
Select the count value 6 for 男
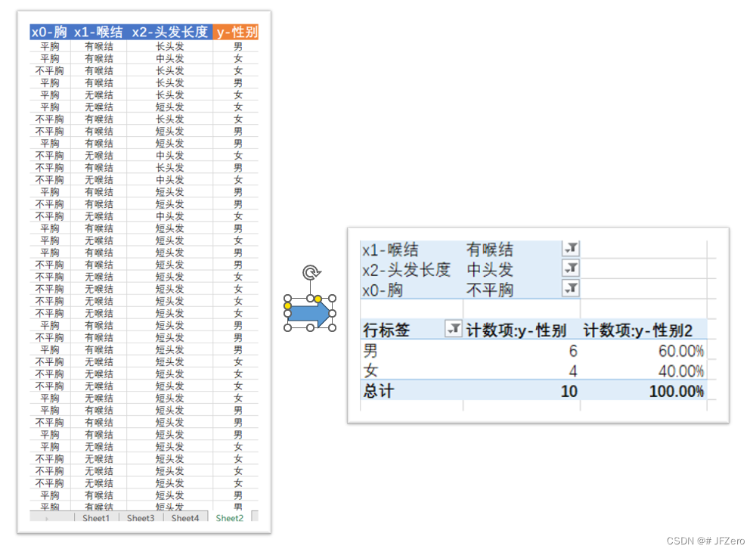pyautogui.click(x=573, y=351)
